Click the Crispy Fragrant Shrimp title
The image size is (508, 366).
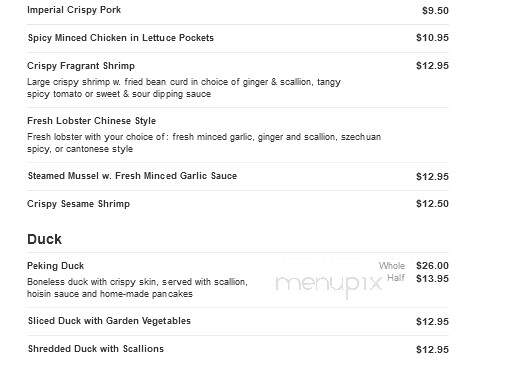coord(81,66)
